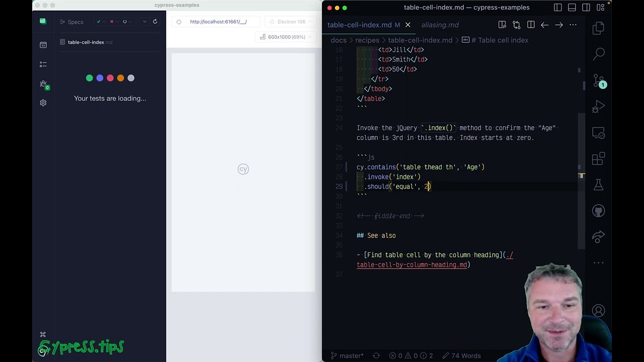This screenshot has width=644, height=362.
Task: Switch to aliasing.md editor tab
Action: click(x=440, y=25)
